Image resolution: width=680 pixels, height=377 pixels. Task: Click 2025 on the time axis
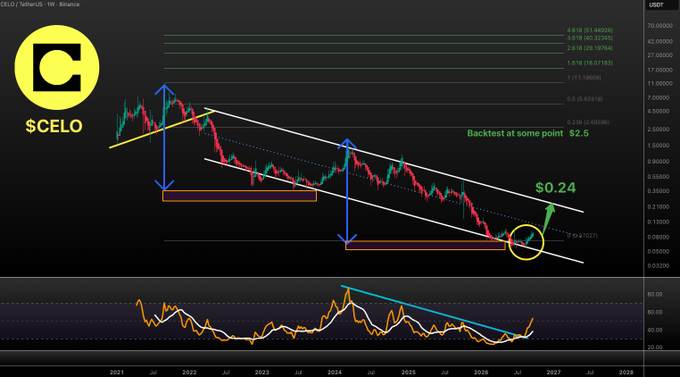[x=409, y=372]
